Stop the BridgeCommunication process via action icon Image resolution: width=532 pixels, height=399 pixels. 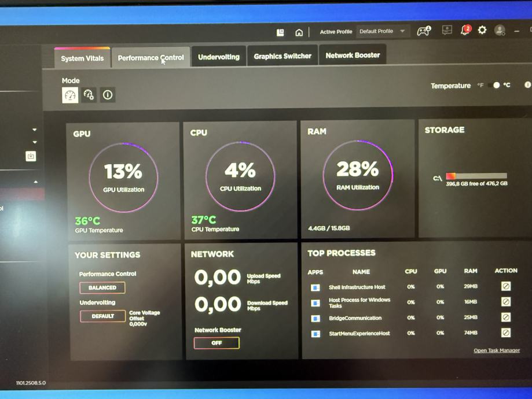click(505, 317)
